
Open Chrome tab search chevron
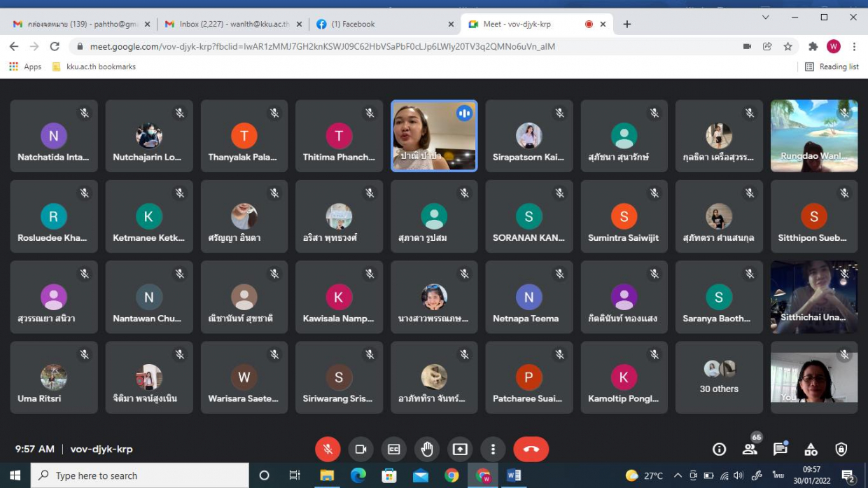(765, 18)
